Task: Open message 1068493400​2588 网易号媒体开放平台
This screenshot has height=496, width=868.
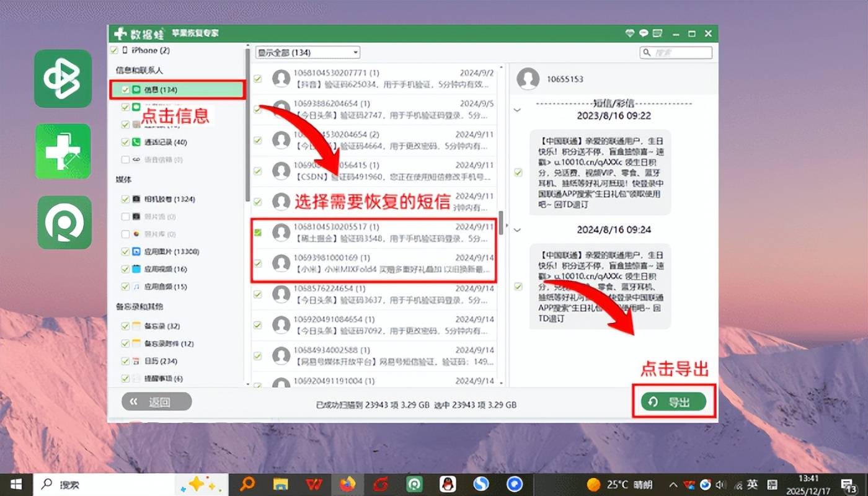Action: pos(374,356)
